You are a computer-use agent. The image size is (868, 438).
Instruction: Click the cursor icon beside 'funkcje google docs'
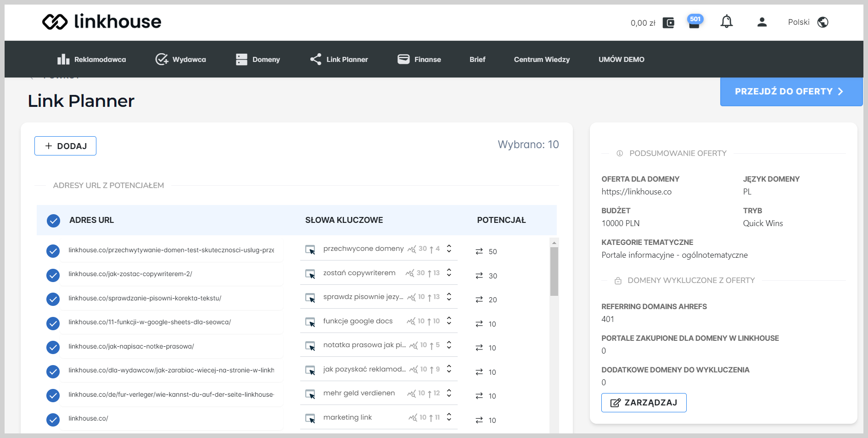[310, 322]
